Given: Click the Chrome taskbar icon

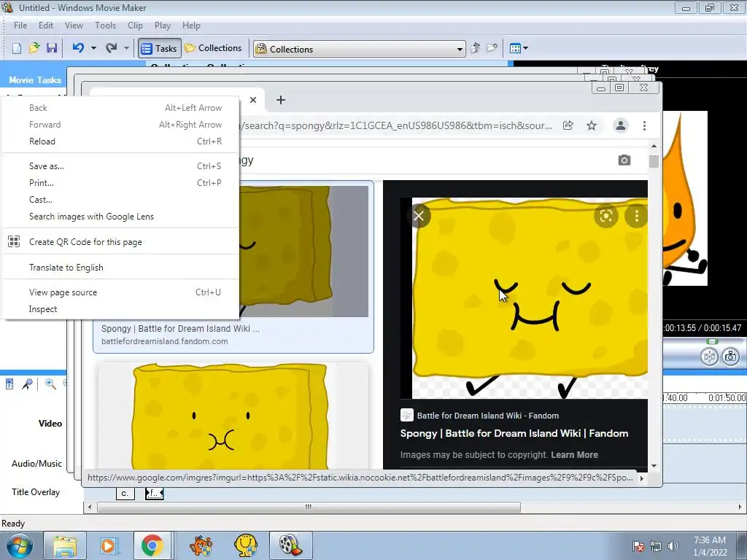Looking at the screenshot, I should click(x=152, y=545).
